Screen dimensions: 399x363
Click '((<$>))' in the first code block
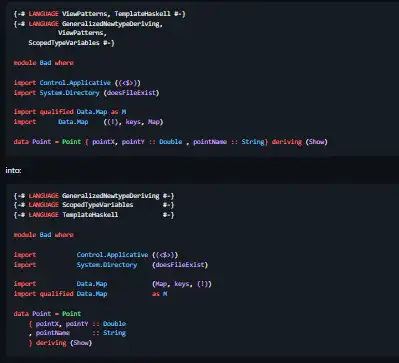(128, 83)
